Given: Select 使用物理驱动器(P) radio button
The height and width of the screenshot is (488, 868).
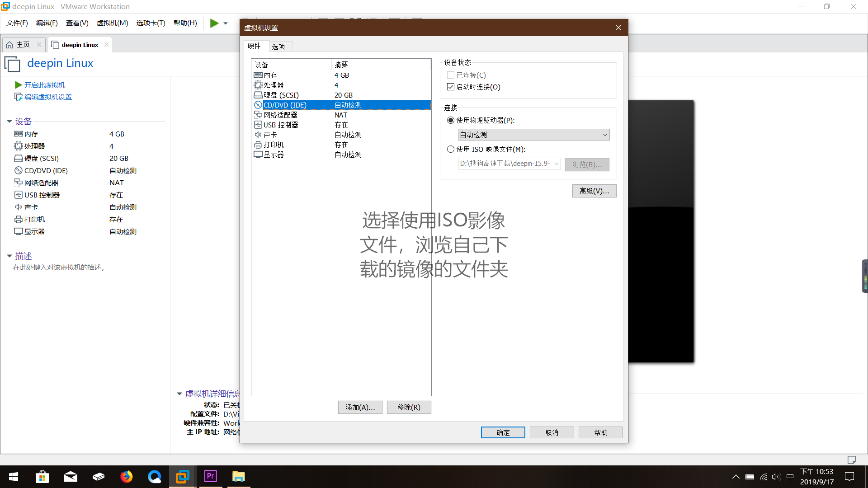Looking at the screenshot, I should [x=451, y=120].
